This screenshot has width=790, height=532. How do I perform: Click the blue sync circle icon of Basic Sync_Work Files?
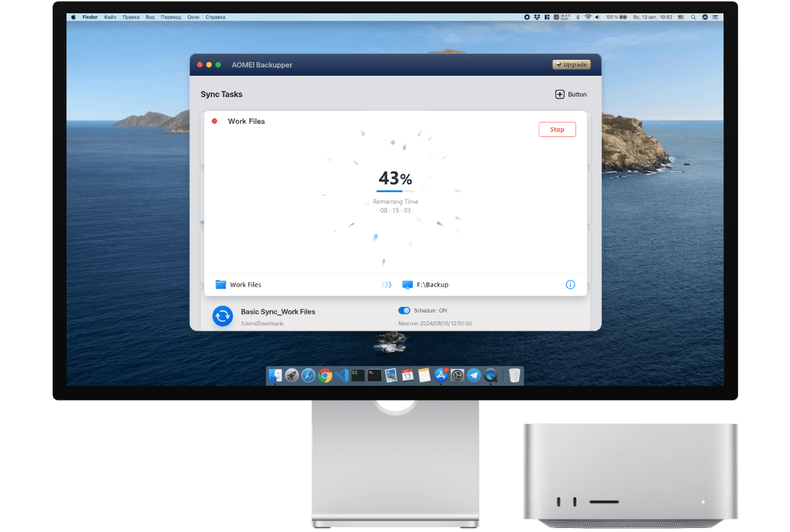coord(223,316)
